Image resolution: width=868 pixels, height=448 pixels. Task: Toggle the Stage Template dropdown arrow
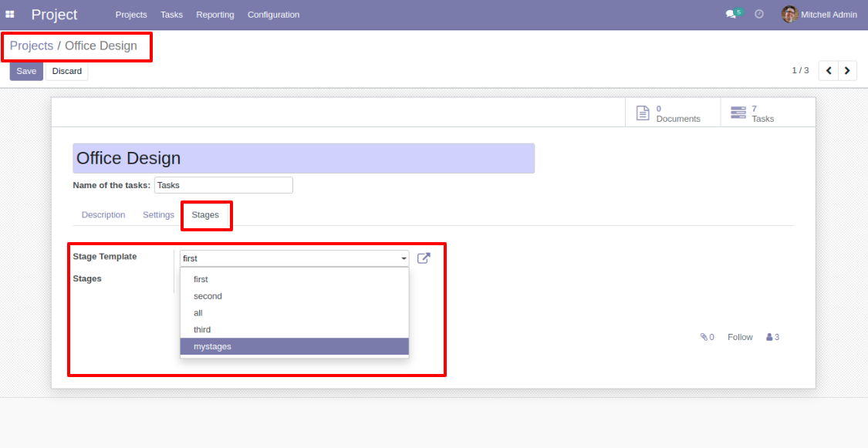pyautogui.click(x=404, y=258)
